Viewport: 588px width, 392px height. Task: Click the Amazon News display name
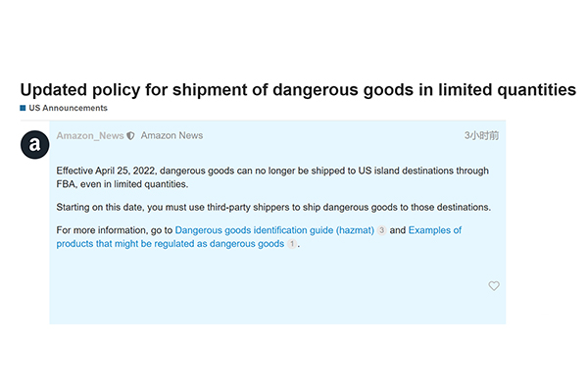[x=171, y=135]
